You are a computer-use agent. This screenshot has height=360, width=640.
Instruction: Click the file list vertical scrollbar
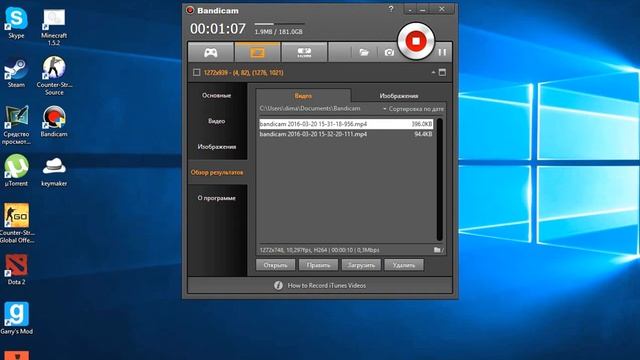coord(440,180)
